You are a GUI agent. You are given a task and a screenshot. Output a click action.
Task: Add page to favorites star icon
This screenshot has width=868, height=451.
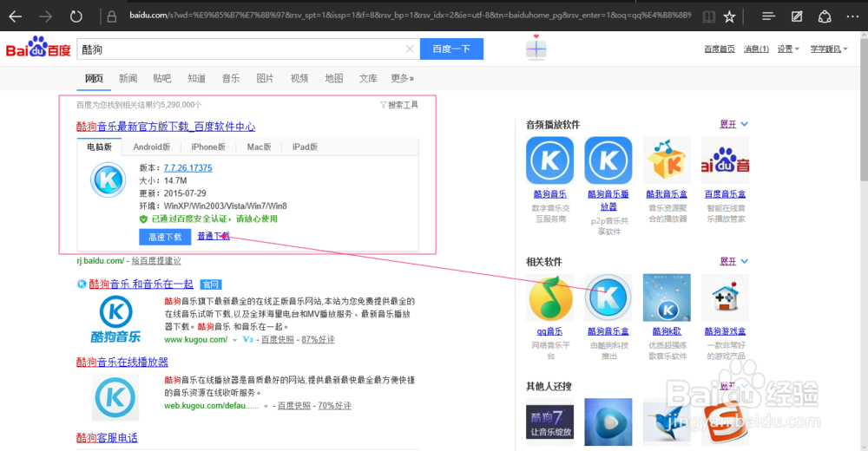(x=730, y=16)
